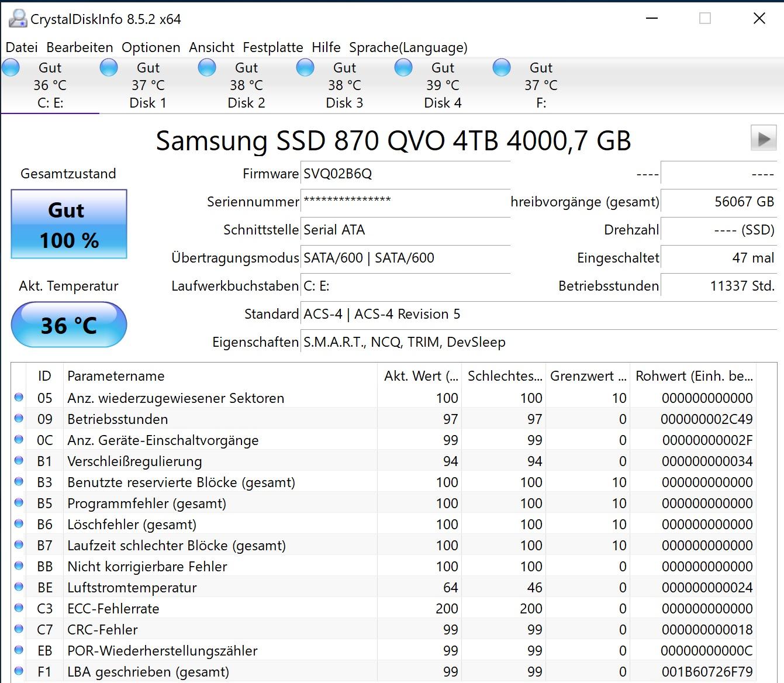Click the total writes value 56067 GB
Screen dimensions: 784x683
tap(719, 202)
